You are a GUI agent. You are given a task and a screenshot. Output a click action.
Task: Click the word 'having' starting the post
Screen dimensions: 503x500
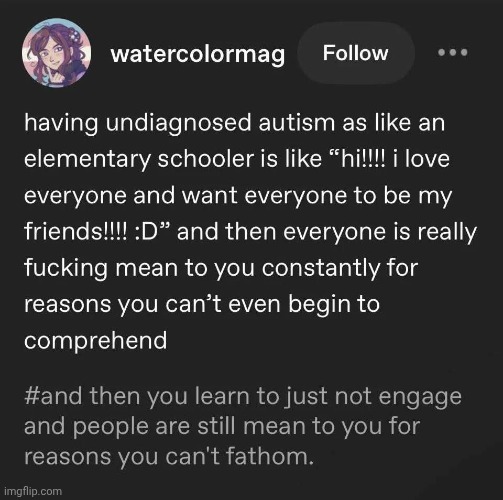tap(61, 123)
